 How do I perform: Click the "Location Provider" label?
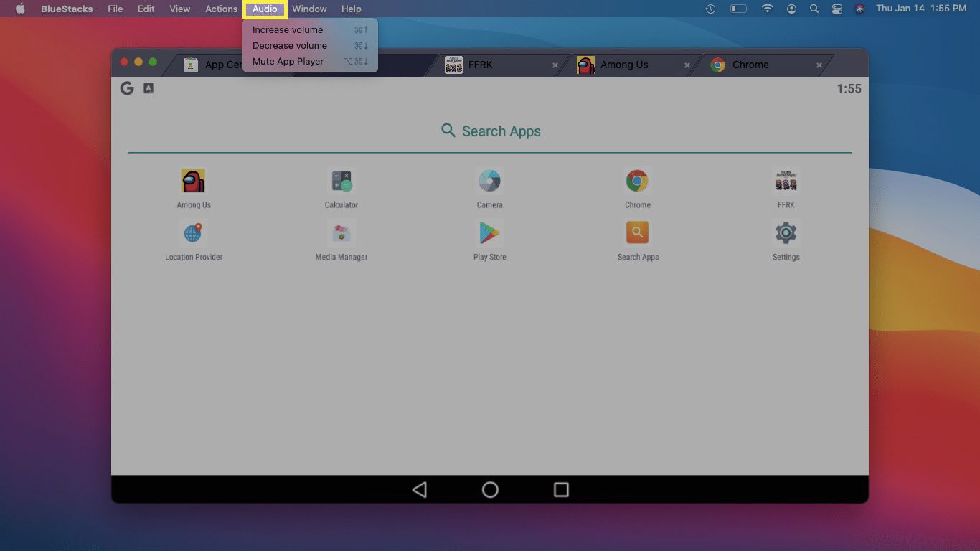(194, 257)
